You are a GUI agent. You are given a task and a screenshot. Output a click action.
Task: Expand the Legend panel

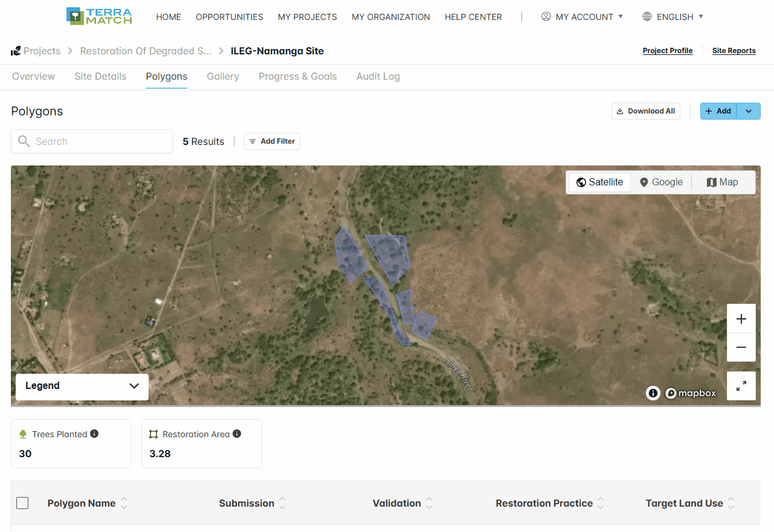(82, 386)
